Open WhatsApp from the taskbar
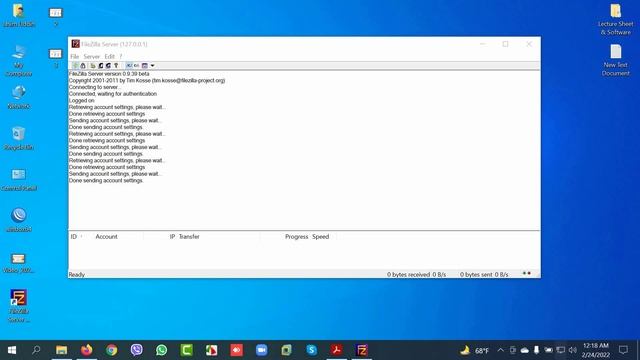Image resolution: width=640 pixels, height=360 pixels. (162, 350)
